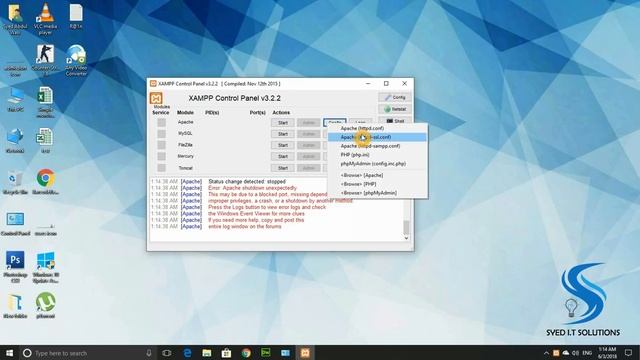Open the Shell button

coord(395,120)
